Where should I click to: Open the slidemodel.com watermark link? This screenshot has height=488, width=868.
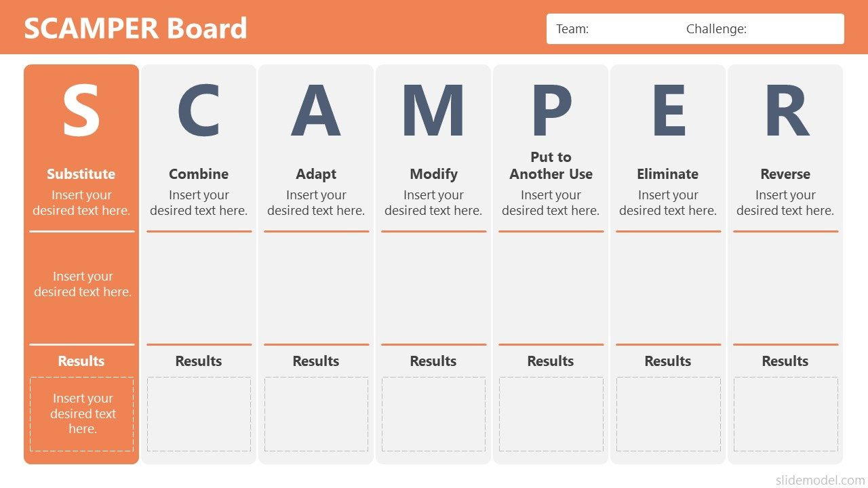tap(820, 480)
